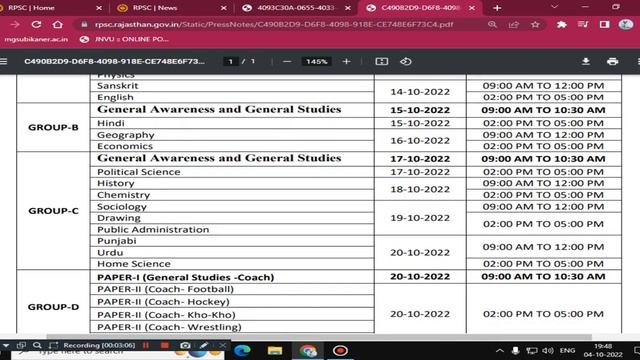Select the Political Science row text
Screen dimensions: 640x360
click(139, 172)
